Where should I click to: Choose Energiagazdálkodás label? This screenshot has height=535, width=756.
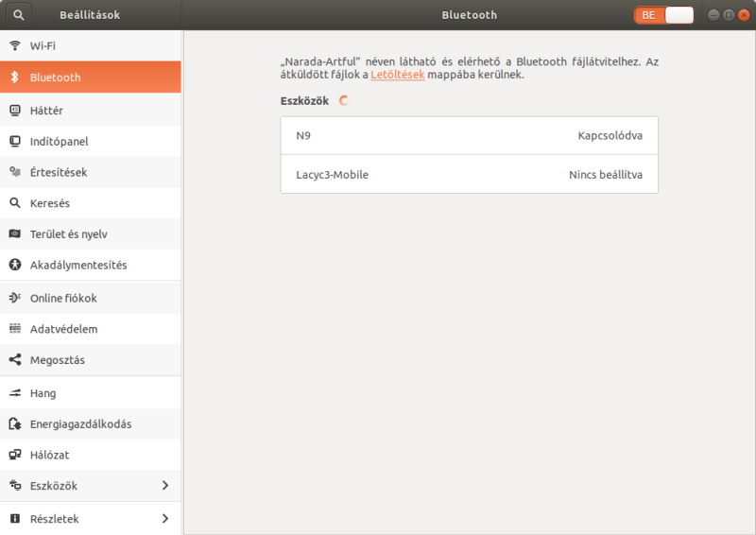pos(81,424)
